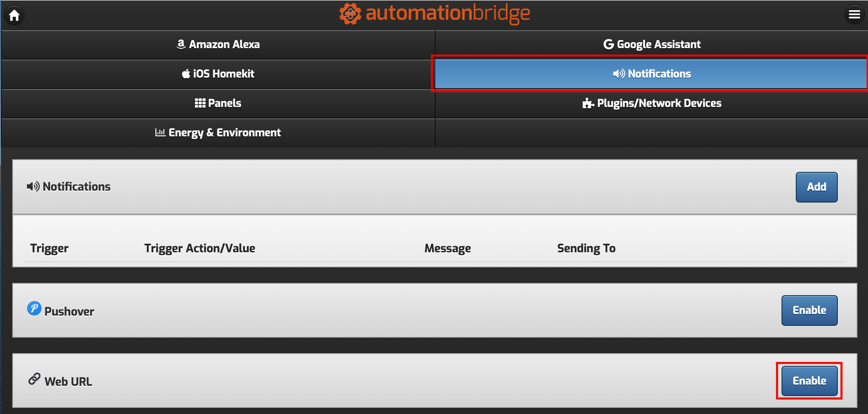
Task: Click the Trigger Action/Value column header
Action: coord(199,248)
